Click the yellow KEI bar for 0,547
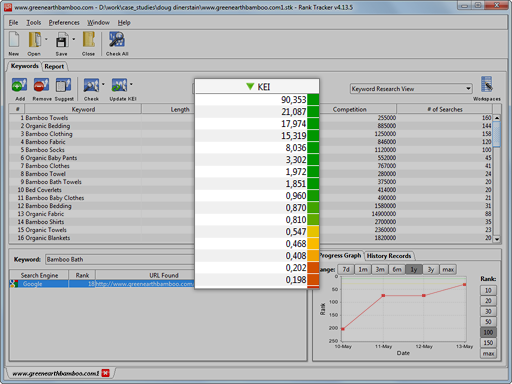The image size is (512, 384). pos(313,232)
